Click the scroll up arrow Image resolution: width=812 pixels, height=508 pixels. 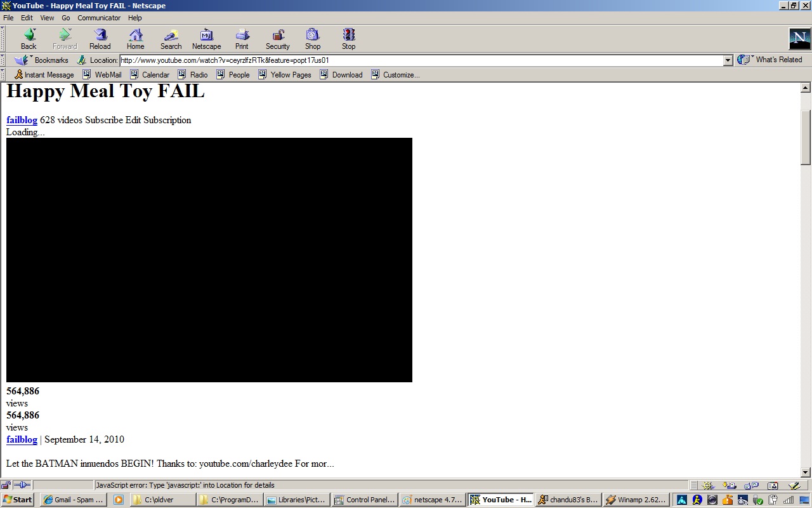pos(806,88)
